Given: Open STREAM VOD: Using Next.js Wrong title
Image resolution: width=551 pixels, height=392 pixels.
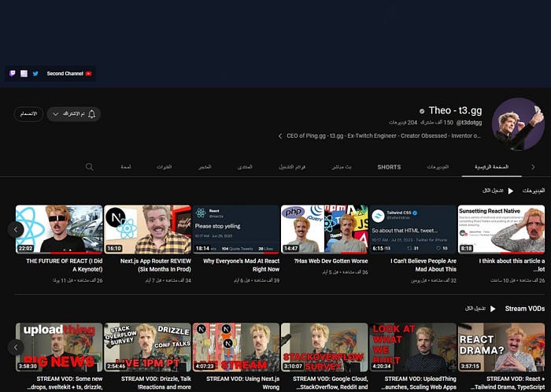Looking at the screenshot, I should click(242, 383).
